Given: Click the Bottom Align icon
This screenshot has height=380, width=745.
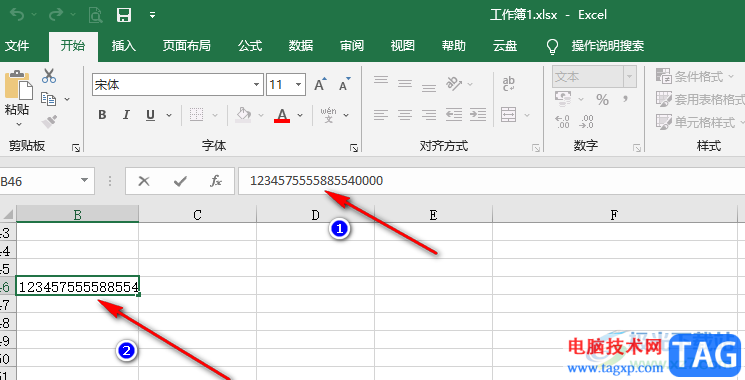Looking at the screenshot, I should coord(429,87).
